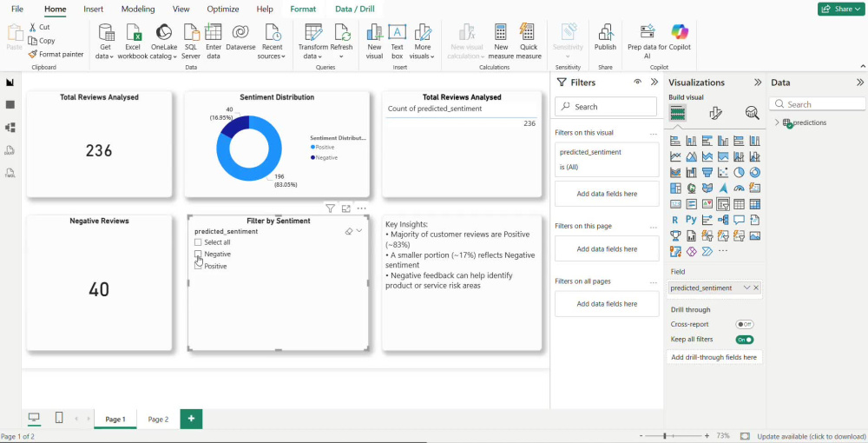Toggle the Cross-report switch
Screen dimensions: 868x443
click(745, 325)
